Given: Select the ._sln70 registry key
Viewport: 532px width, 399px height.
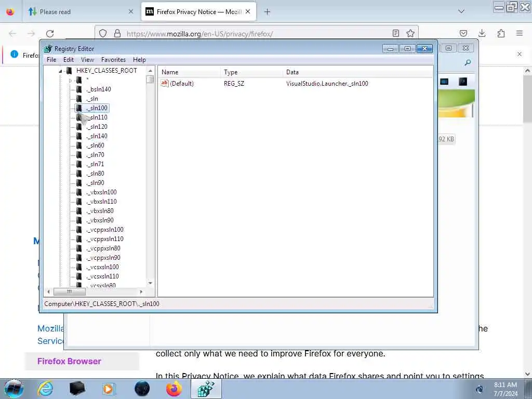Looking at the screenshot, I should click(96, 155).
